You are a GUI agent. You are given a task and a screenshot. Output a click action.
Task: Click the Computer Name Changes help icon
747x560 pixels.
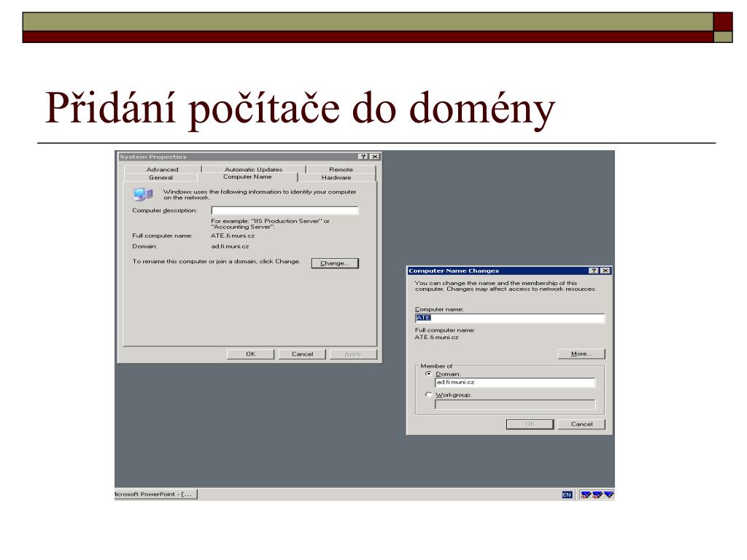coord(594,271)
